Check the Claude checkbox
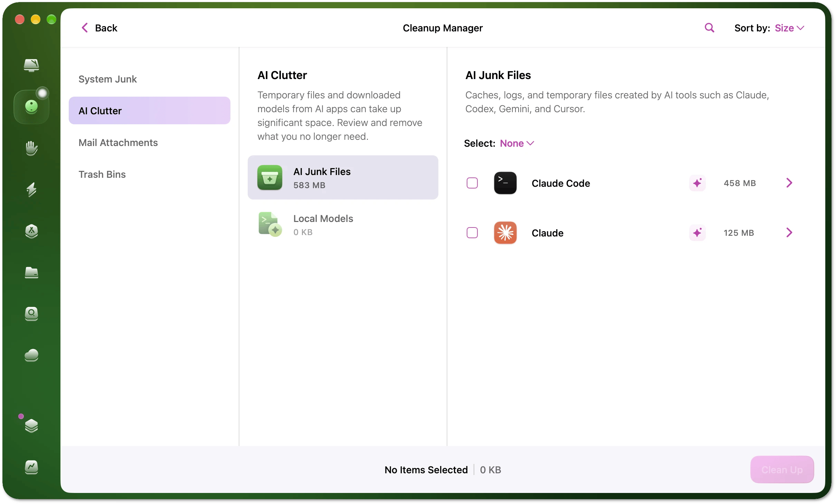 click(472, 233)
